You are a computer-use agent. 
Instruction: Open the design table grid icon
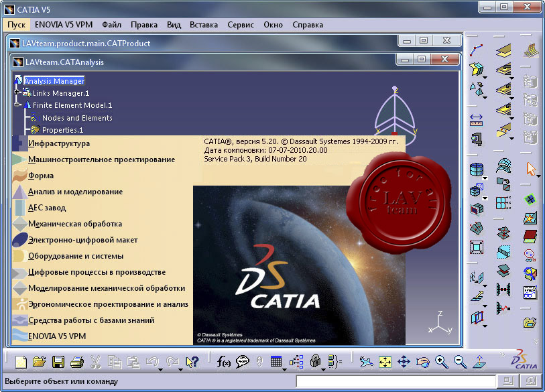point(276,362)
